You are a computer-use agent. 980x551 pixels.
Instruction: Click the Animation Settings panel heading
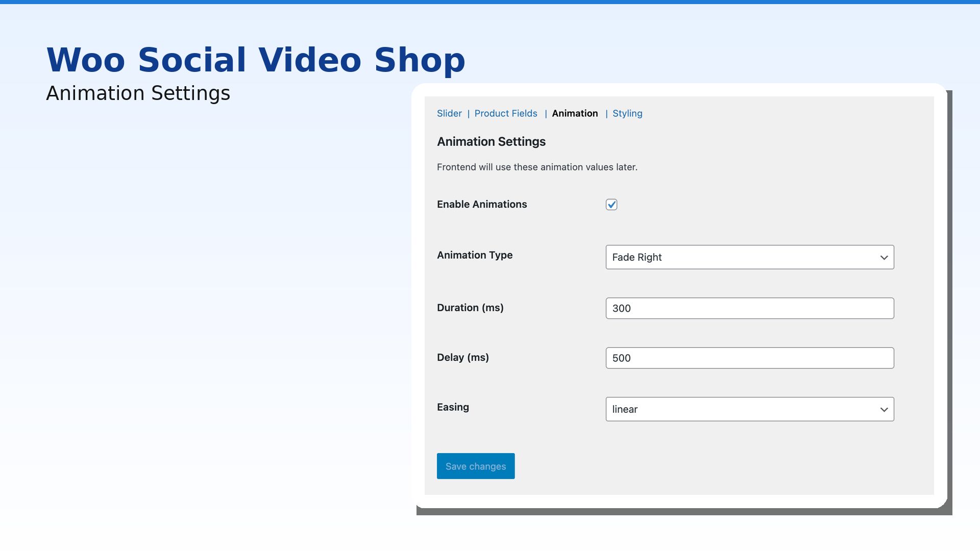491,142
